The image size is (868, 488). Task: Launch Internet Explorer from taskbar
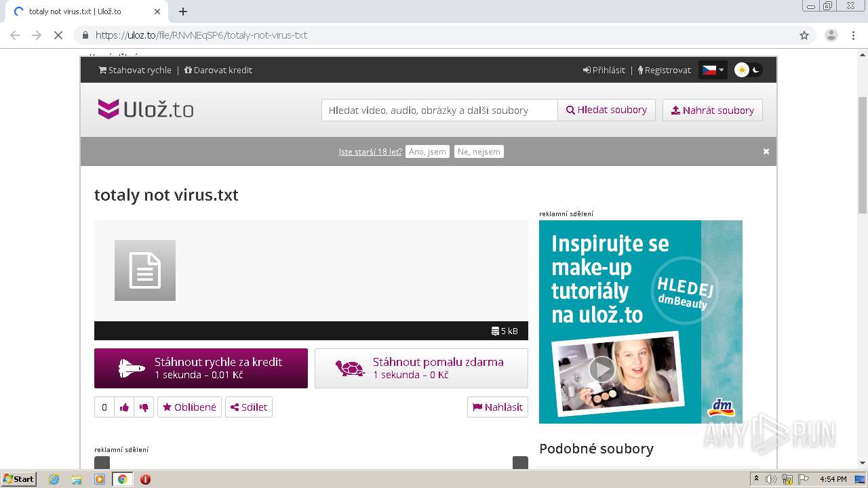pos(54,479)
